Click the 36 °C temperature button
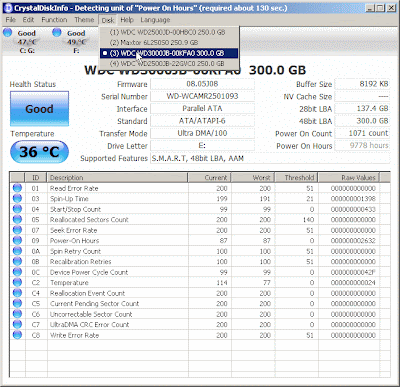The width and height of the screenshot is (400, 387). click(x=39, y=152)
